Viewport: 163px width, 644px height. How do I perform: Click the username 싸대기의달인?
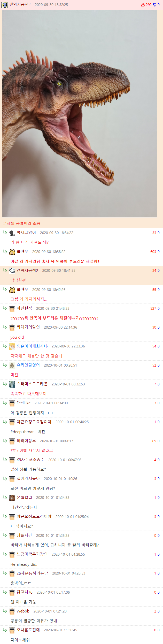click(28, 327)
